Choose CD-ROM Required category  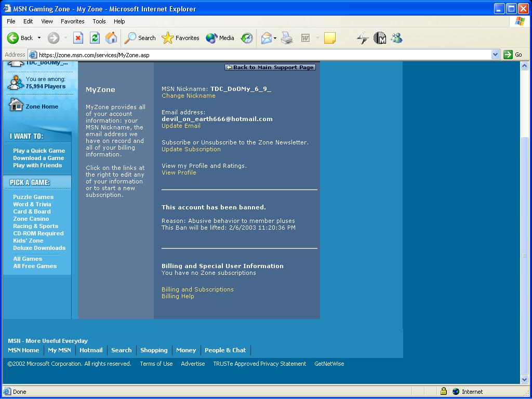(38, 233)
